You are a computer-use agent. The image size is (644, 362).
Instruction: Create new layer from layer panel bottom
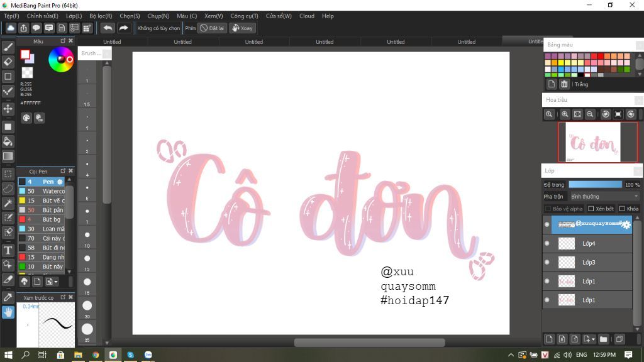click(549, 339)
